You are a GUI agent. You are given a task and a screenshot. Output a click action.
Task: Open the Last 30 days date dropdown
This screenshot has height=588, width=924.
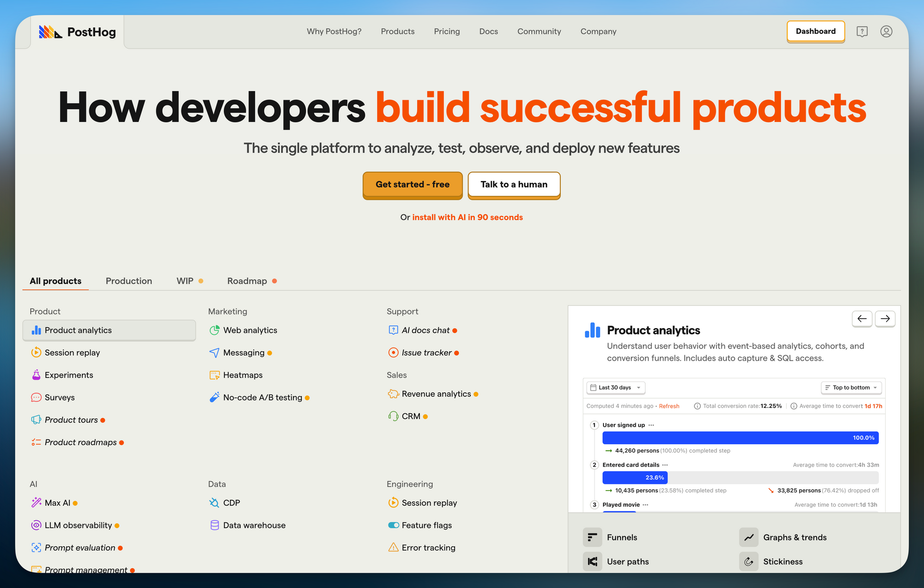[615, 388]
